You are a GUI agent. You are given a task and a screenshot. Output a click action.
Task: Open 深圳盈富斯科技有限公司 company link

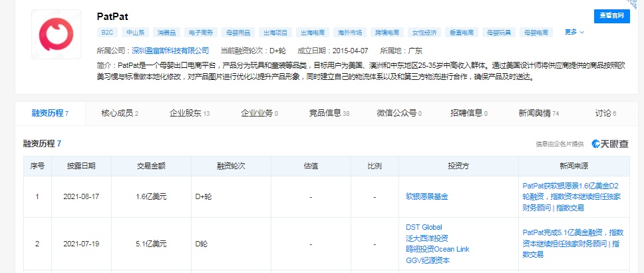pyautogui.click(x=170, y=51)
